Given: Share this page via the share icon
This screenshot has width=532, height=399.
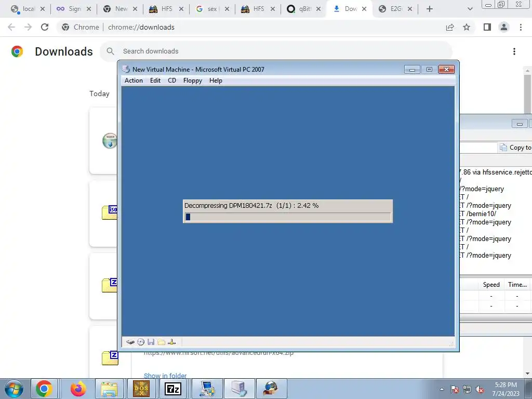Looking at the screenshot, I should pyautogui.click(x=450, y=27).
